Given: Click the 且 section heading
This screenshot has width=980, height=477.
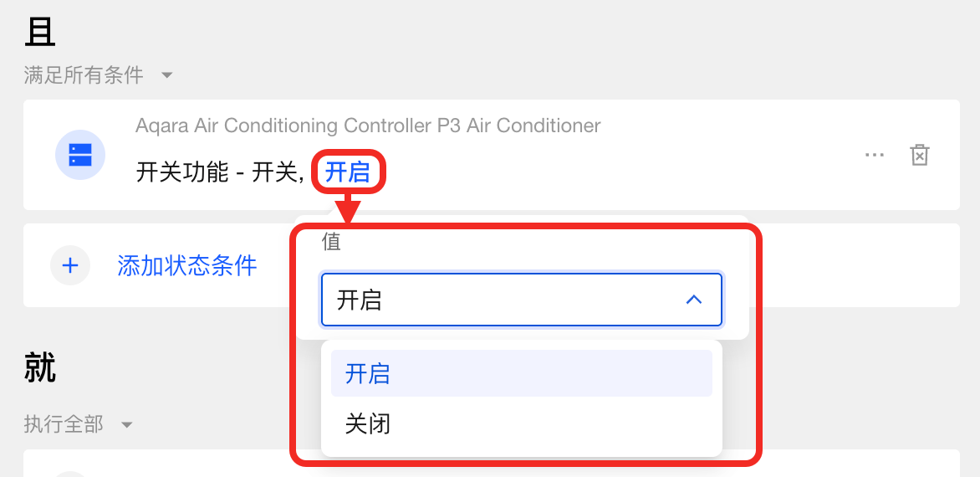Looking at the screenshot, I should pyautogui.click(x=40, y=33).
